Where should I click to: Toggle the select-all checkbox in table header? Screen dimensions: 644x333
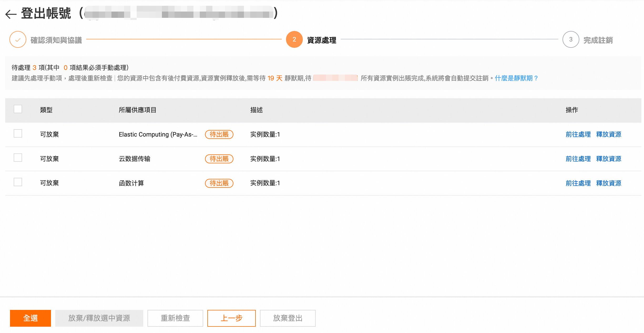(x=18, y=109)
